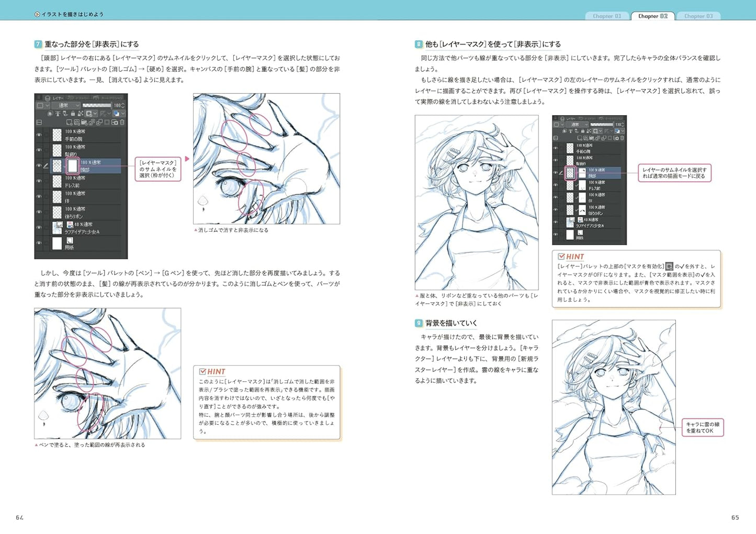Switch to the Chapter 01 tab

pyautogui.click(x=607, y=16)
